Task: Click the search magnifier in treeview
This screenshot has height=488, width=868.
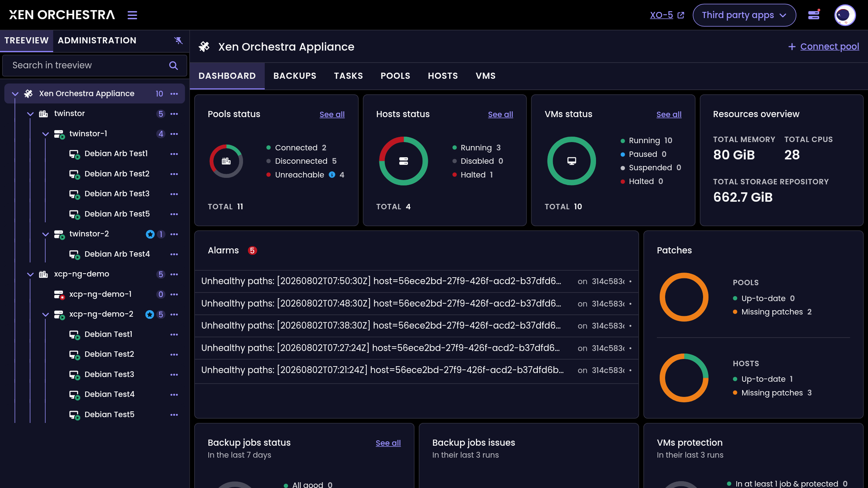Action: point(174,65)
